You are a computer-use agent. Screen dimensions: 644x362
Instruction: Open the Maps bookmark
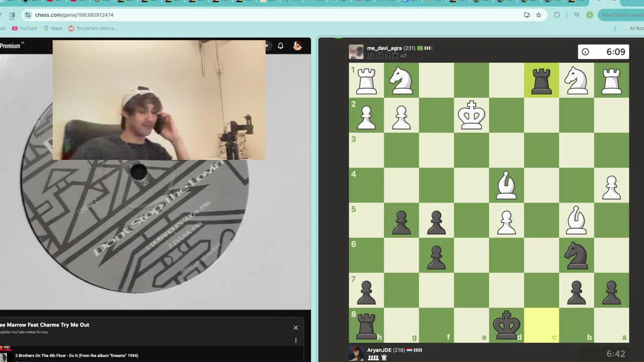coord(53,28)
